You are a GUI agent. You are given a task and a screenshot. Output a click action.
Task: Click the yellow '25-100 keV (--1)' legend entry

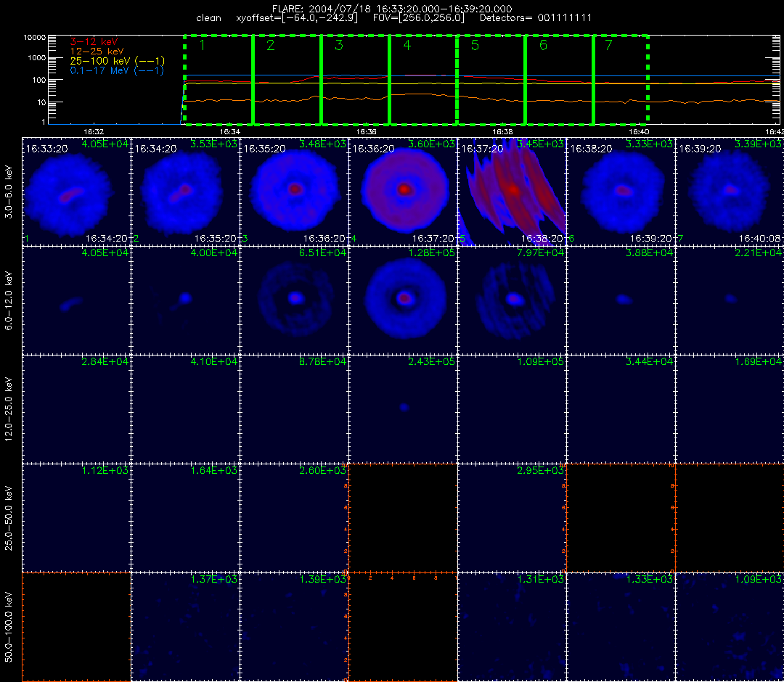click(118, 61)
